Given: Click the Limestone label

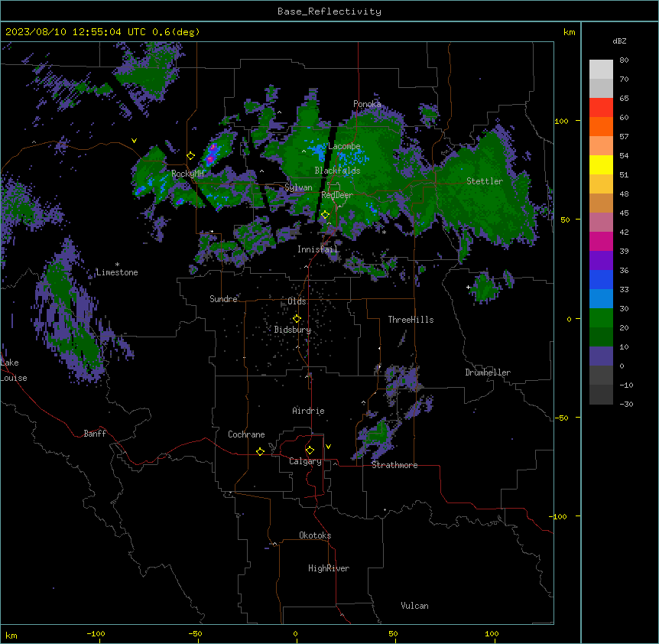Looking at the screenshot, I should (117, 272).
